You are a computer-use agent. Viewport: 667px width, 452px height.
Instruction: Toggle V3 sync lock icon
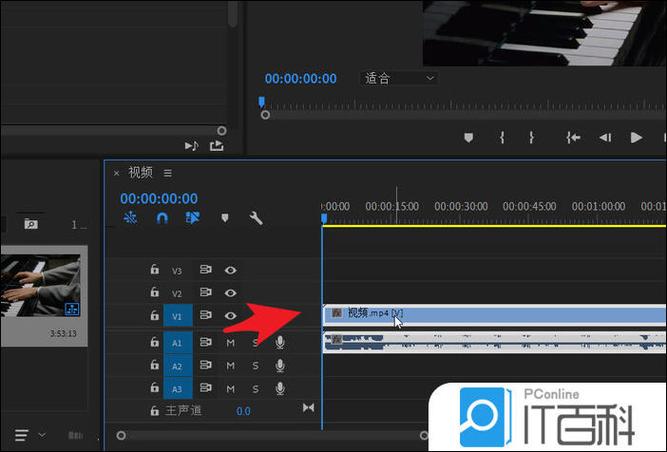click(x=206, y=269)
